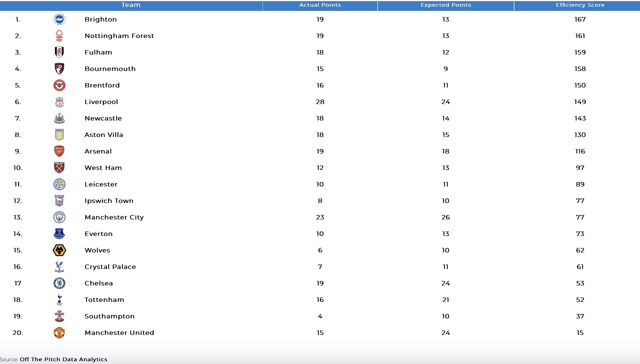The height and width of the screenshot is (364, 640).
Task: Sort by the Team column header
Action: pos(131,5)
